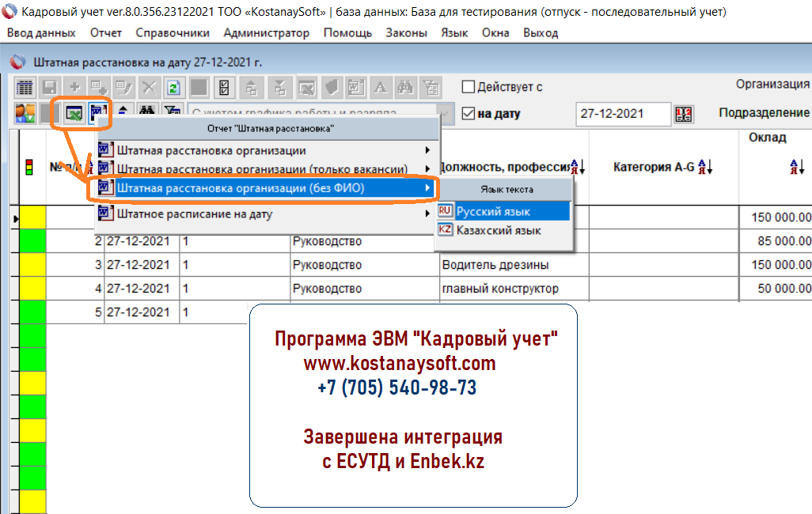
Task: Click the Word report icon in second toolbar row
Action: (98, 112)
